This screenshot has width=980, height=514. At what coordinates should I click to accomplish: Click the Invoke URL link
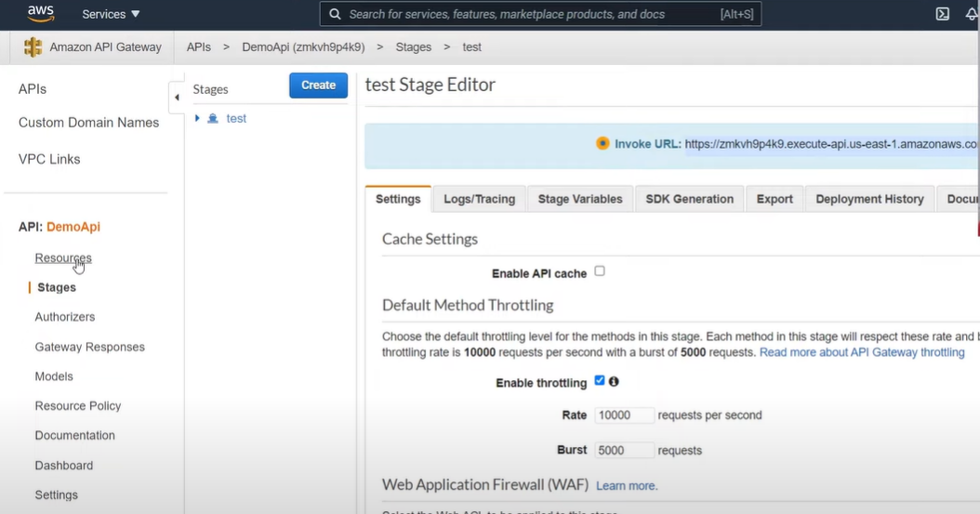click(832, 144)
